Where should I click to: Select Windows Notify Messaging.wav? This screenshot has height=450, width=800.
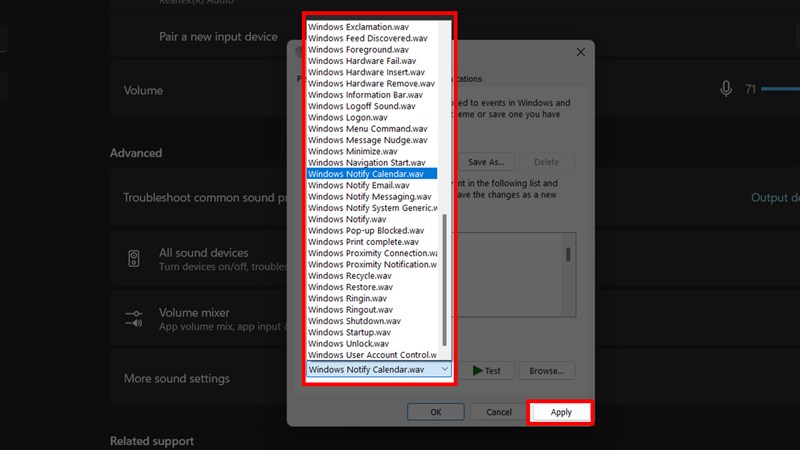tap(372, 196)
